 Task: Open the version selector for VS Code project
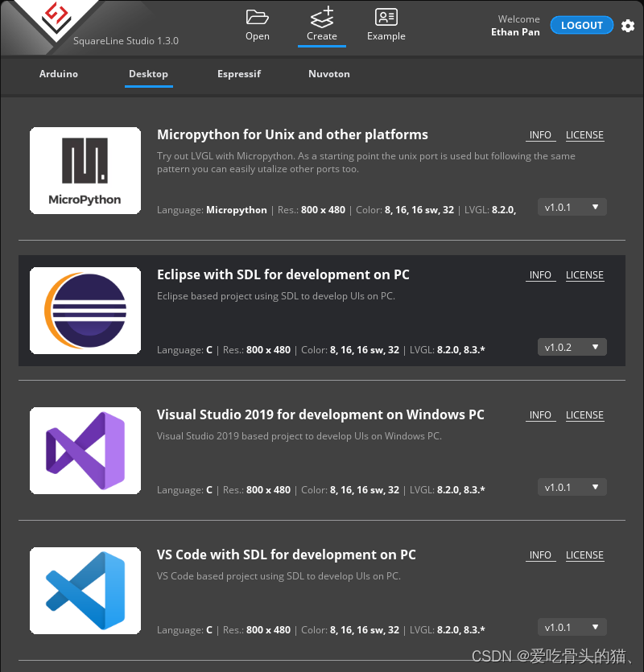(572, 627)
